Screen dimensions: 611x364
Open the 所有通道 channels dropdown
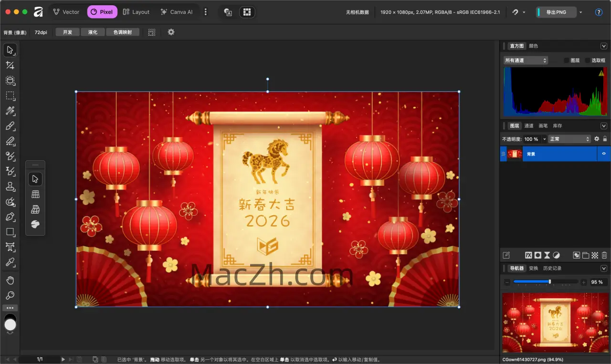525,60
